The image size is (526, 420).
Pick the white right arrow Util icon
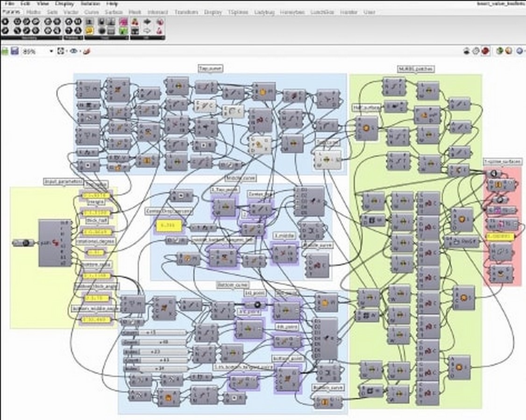pyautogui.click(x=147, y=31)
